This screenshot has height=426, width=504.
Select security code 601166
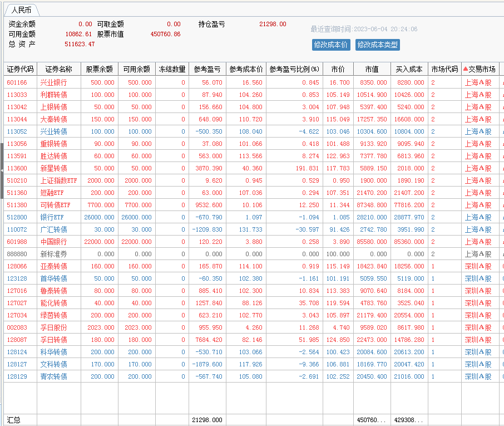click(x=17, y=82)
